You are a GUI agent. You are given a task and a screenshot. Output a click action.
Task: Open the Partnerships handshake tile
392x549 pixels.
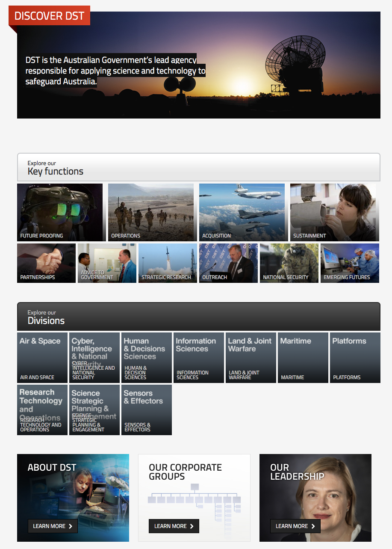[46, 263]
